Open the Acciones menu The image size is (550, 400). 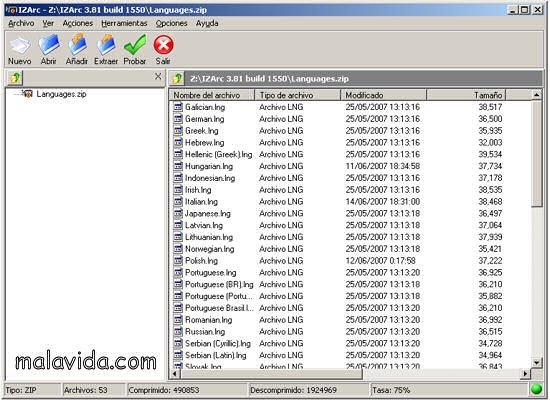pyautogui.click(x=78, y=23)
